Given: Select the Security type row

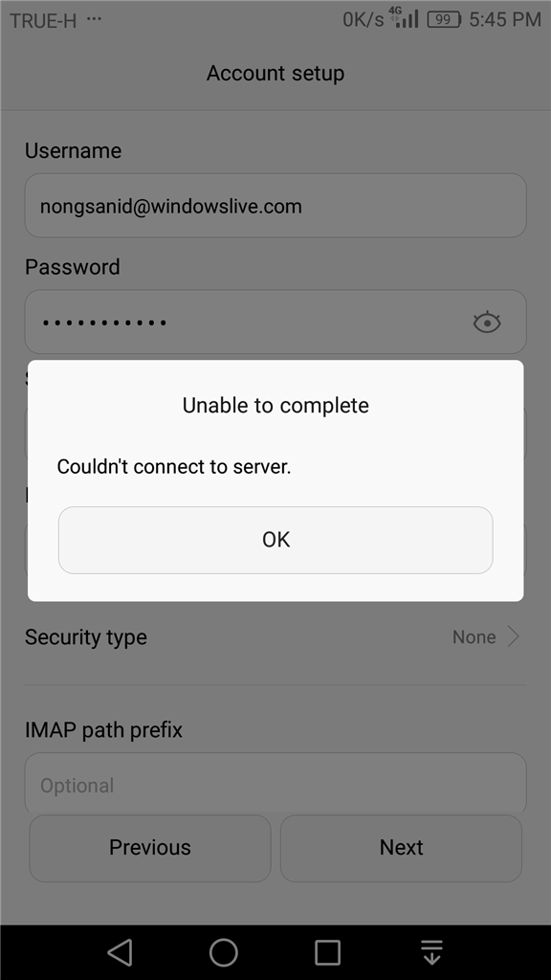Looking at the screenshot, I should pos(275,636).
